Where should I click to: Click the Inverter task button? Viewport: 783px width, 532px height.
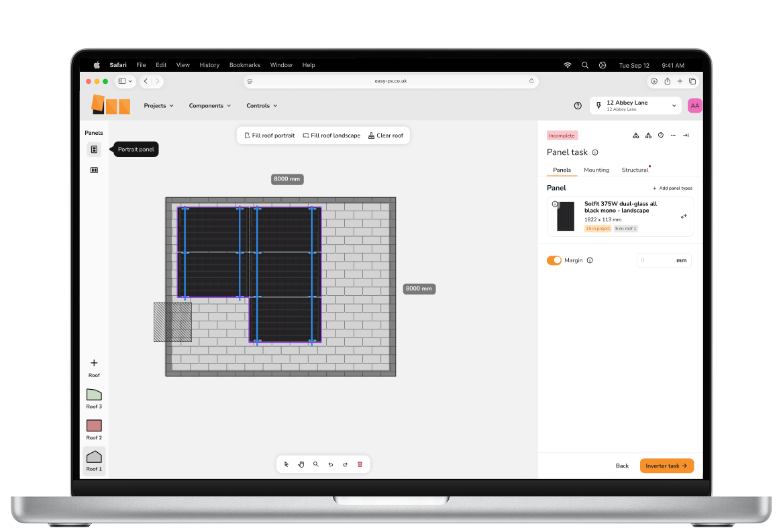point(666,466)
